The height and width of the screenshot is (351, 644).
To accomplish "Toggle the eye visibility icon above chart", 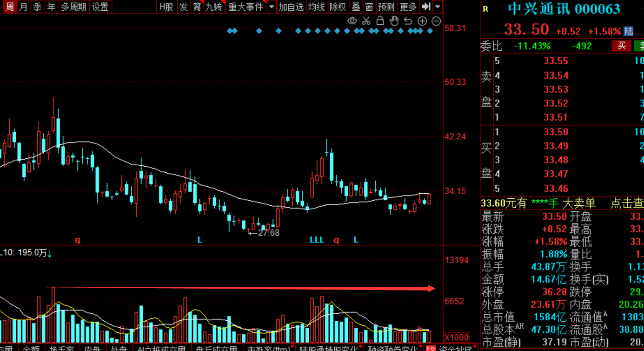I will click(352, 21).
